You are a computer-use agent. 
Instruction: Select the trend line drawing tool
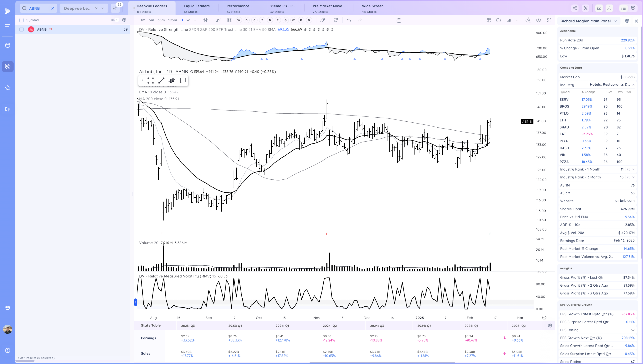coord(161,80)
